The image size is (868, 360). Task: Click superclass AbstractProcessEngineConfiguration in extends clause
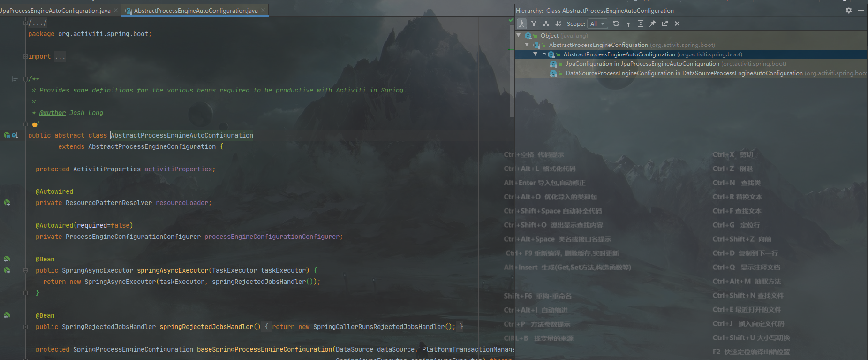152,146
